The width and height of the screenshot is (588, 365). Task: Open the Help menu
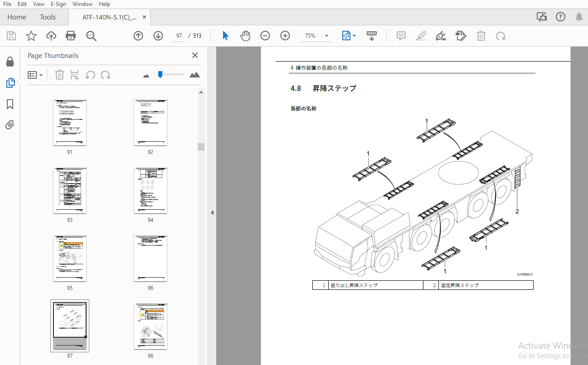[104, 4]
